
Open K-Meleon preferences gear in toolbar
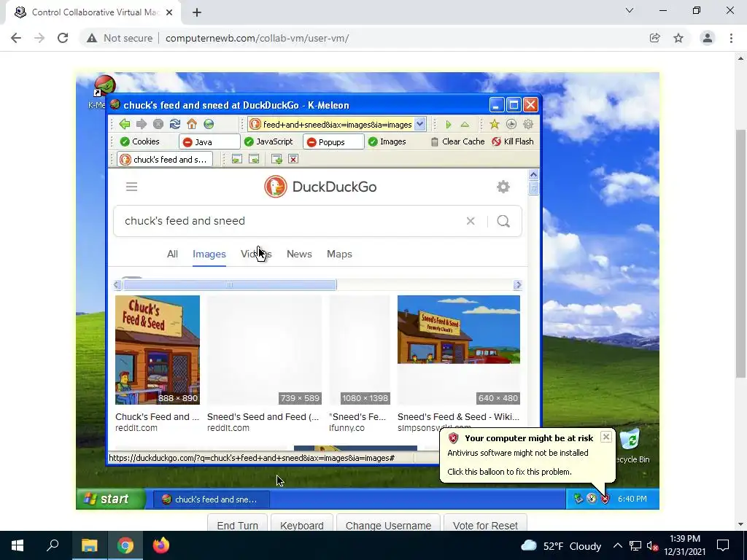click(528, 124)
